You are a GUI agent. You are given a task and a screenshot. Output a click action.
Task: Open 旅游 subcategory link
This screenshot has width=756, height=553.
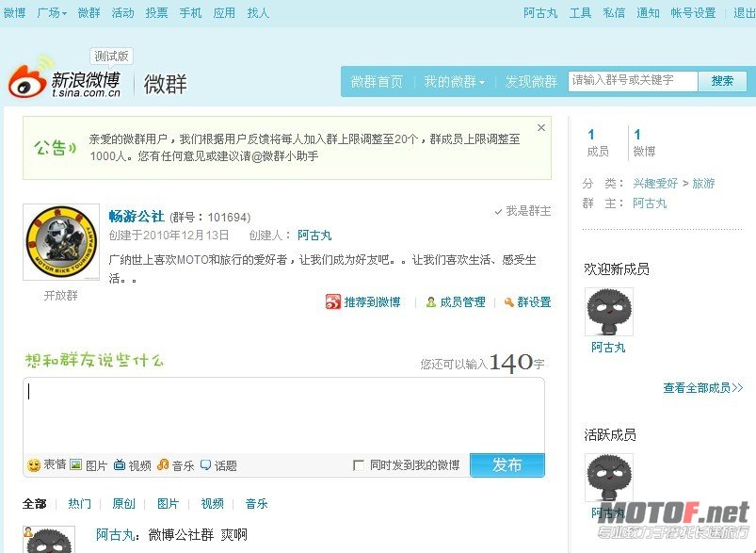coord(703,184)
